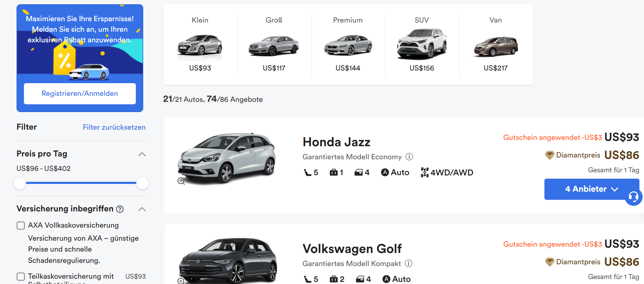The height and width of the screenshot is (284, 644).
Task: Tick the Teilkaskoversicherung mit Selbstbeteiligung checkbox
Action: coord(21,277)
